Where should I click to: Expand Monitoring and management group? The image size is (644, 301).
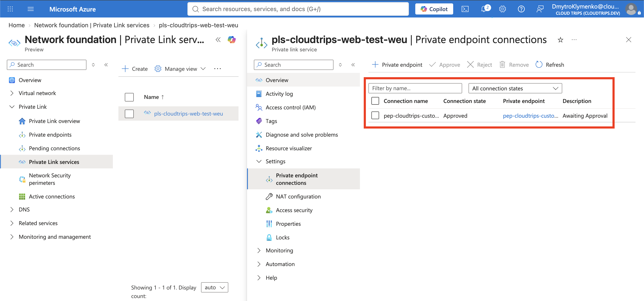point(12,237)
